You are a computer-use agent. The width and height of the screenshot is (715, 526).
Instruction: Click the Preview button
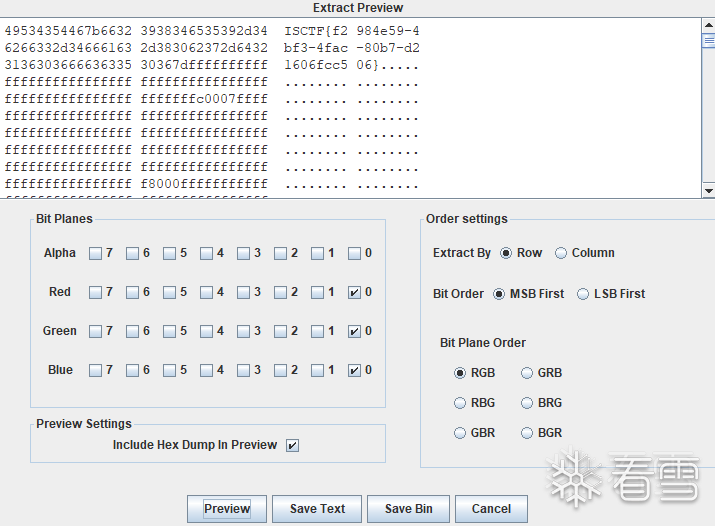[x=227, y=509]
